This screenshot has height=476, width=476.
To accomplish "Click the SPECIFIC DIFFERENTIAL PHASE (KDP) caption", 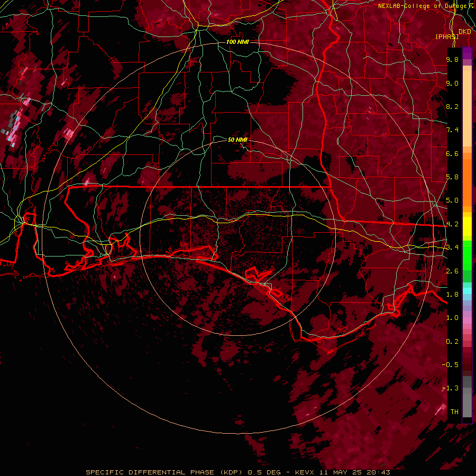I will tap(164, 472).
